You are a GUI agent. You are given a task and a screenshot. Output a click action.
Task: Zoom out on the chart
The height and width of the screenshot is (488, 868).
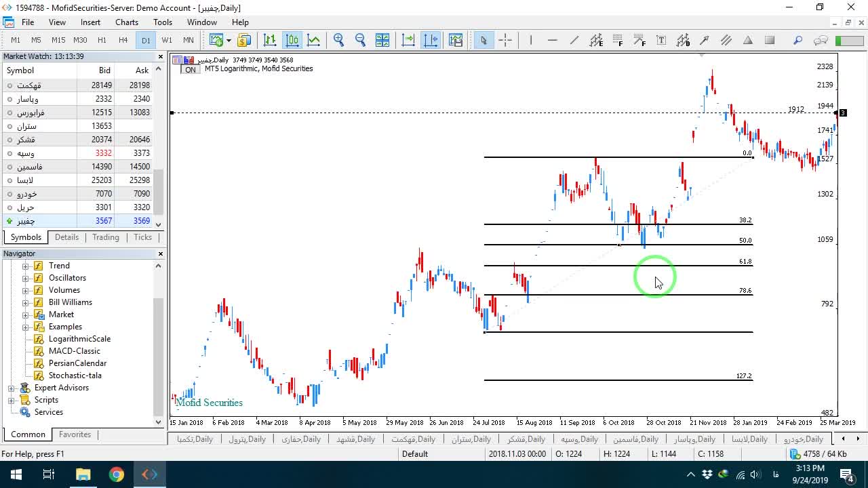(361, 40)
